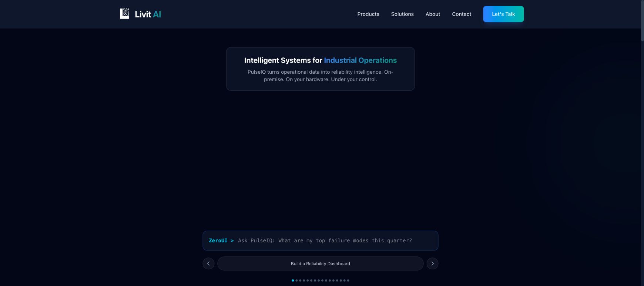
Task: Click the page vertical scrollbar thumb
Action: tap(642, 20)
